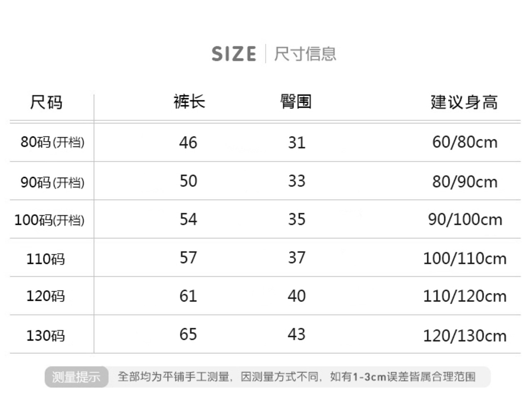Click the 130码 row label
Viewport: 532px width, 416px height.
click(x=46, y=335)
